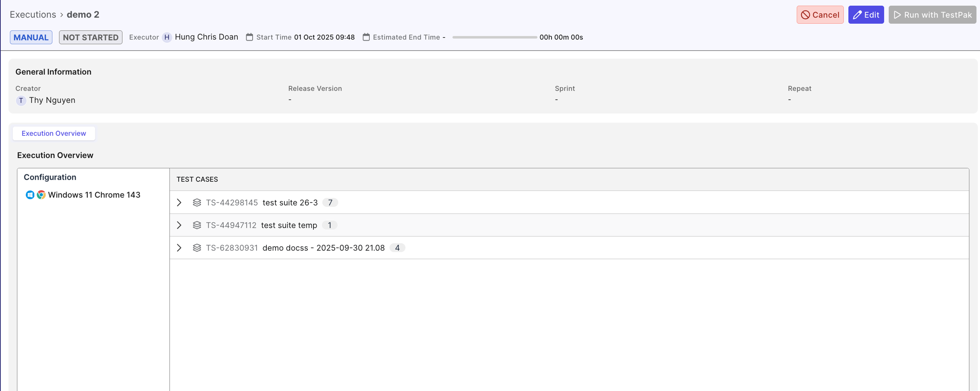The width and height of the screenshot is (980, 391).
Task: Go to Executions breadcrumb
Action: (x=33, y=15)
